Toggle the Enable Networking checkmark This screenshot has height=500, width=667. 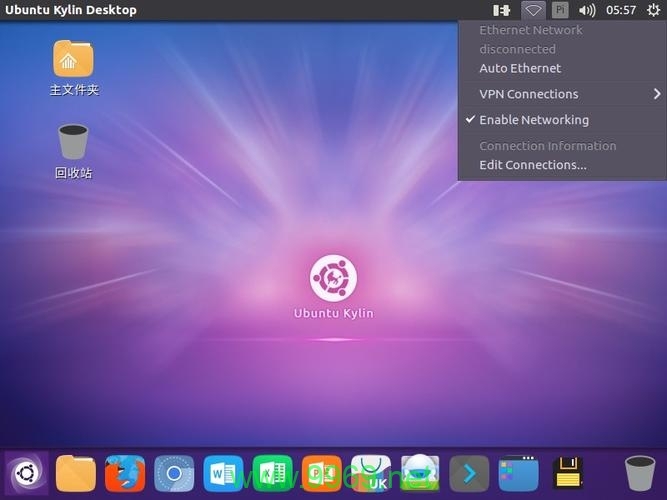point(470,120)
